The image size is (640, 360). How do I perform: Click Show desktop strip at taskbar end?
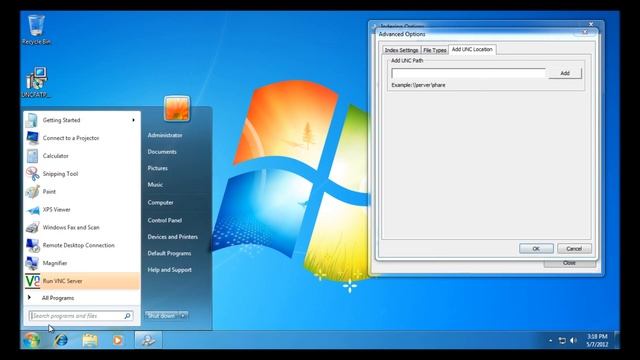(x=616, y=340)
